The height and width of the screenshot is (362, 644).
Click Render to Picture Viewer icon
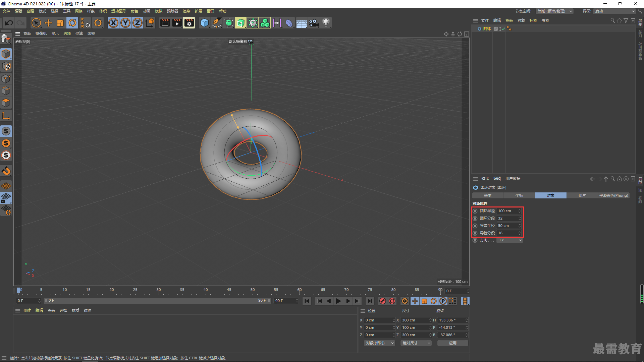[177, 23]
